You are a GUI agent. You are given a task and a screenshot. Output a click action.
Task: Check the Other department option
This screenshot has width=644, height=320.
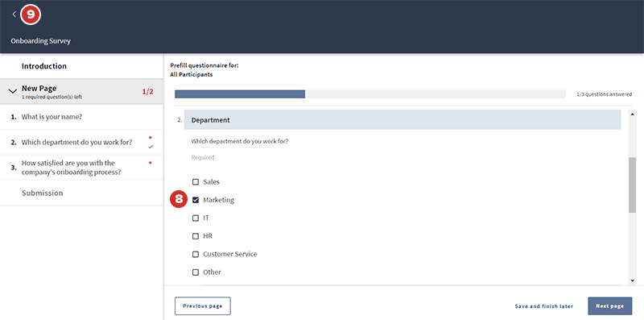point(196,272)
